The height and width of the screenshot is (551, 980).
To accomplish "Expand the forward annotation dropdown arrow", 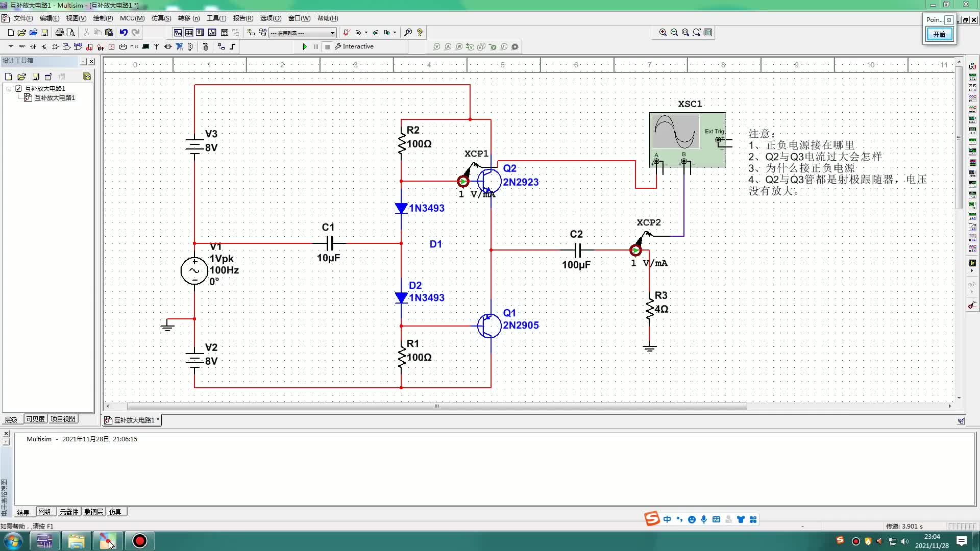I will [x=395, y=32].
